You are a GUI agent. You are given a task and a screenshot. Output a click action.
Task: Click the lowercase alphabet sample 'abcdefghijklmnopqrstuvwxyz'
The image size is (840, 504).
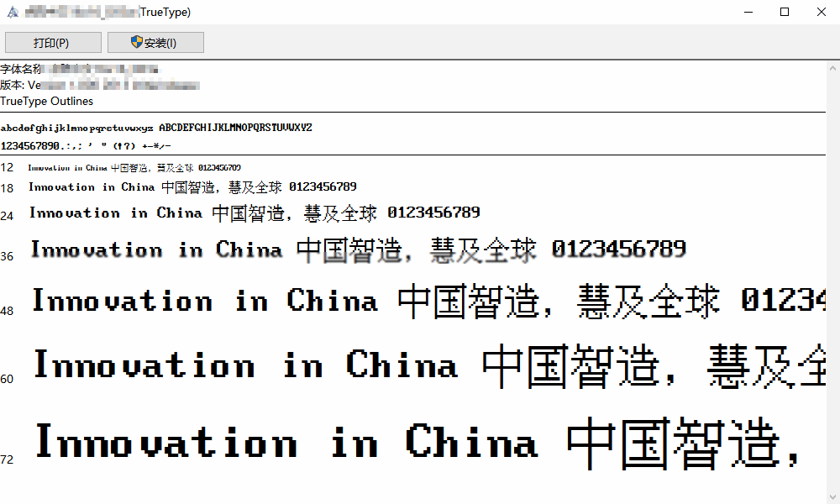point(76,128)
